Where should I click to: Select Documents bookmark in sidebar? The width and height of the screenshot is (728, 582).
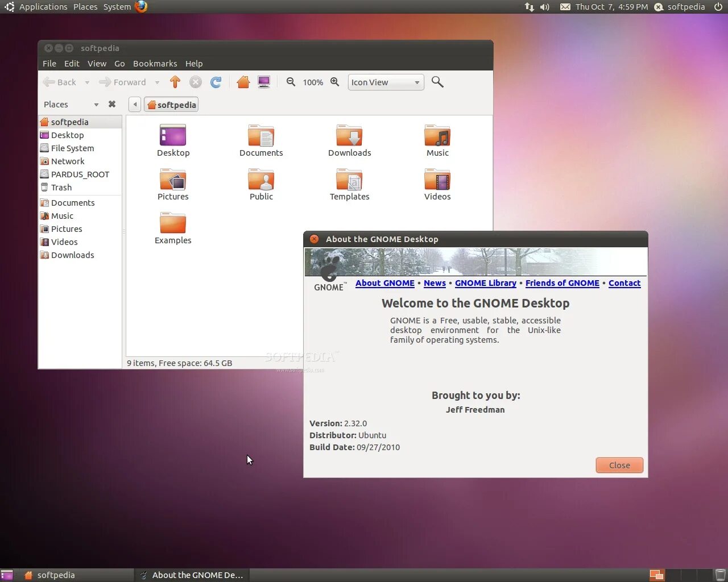(x=80, y=202)
